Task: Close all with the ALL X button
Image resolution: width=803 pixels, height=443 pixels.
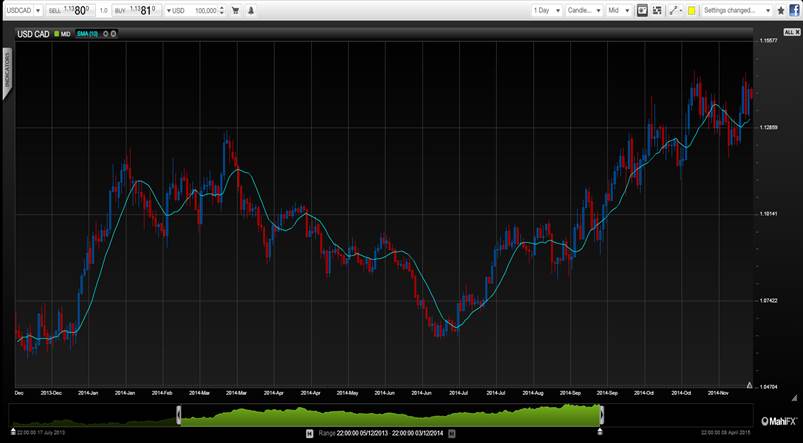Action: [790, 33]
